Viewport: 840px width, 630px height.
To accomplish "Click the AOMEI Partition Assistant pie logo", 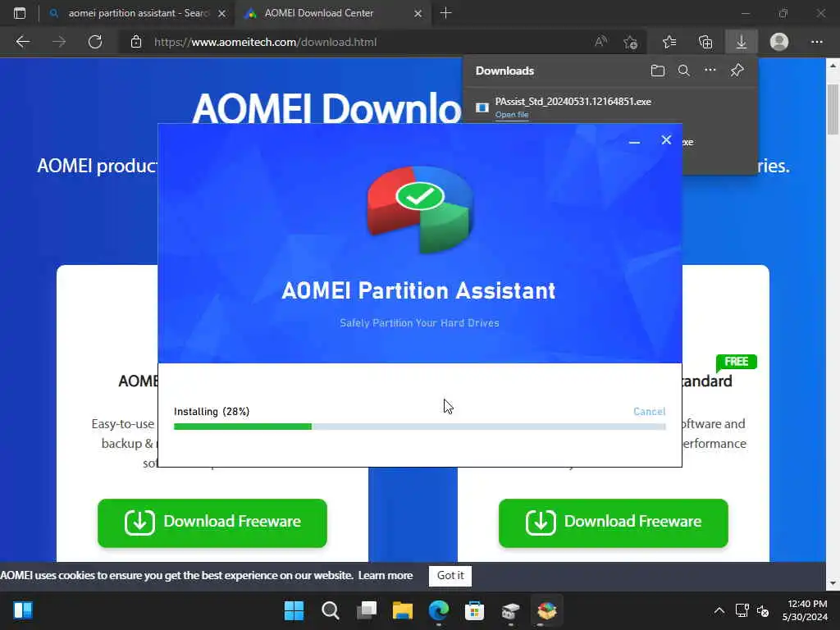I will click(x=419, y=210).
